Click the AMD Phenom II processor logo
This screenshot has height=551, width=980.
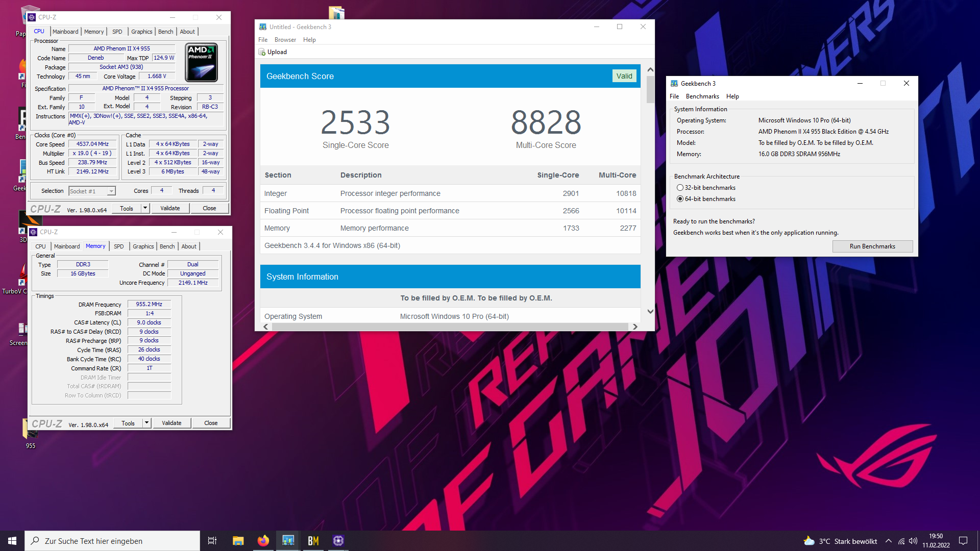[201, 62]
